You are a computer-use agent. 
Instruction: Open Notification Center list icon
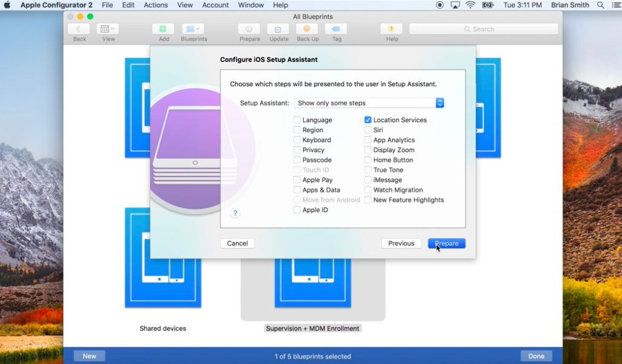(616, 5)
